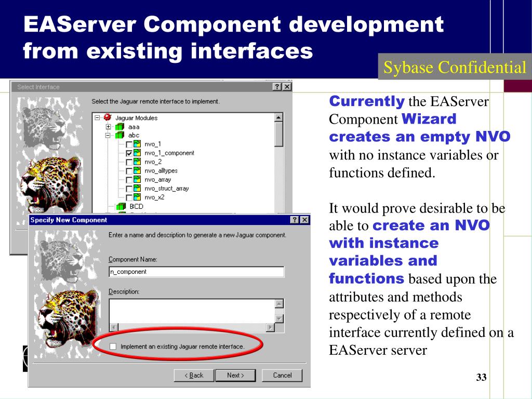
Task: Enable Implement an existing Jaguar remote interface
Action: 113,347
